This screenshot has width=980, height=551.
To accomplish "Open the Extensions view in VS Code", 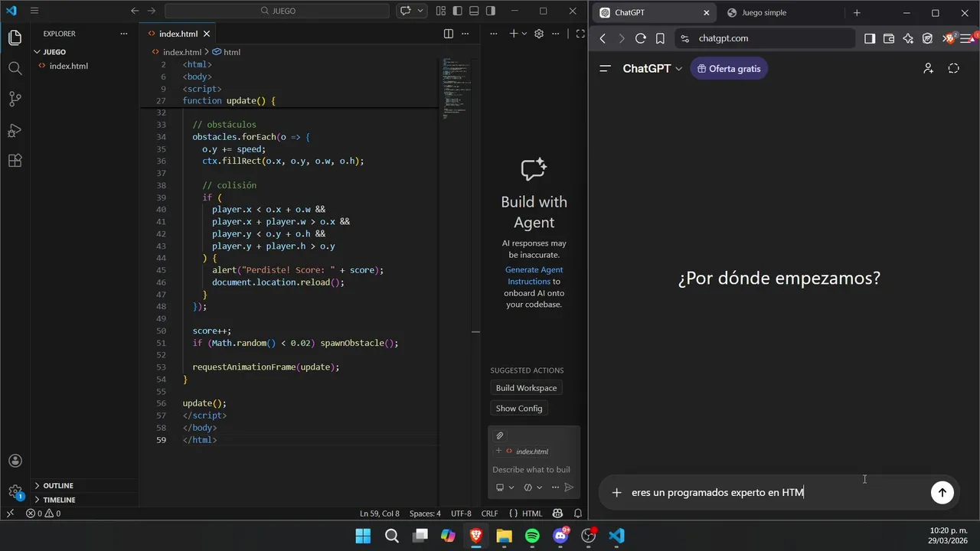I will pos(15,161).
